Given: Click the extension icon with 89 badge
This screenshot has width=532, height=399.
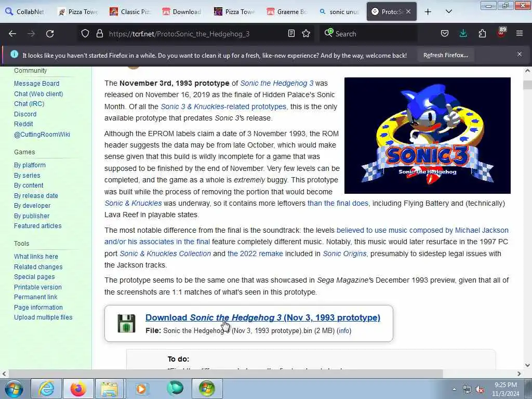Looking at the screenshot, I should 501,33.
